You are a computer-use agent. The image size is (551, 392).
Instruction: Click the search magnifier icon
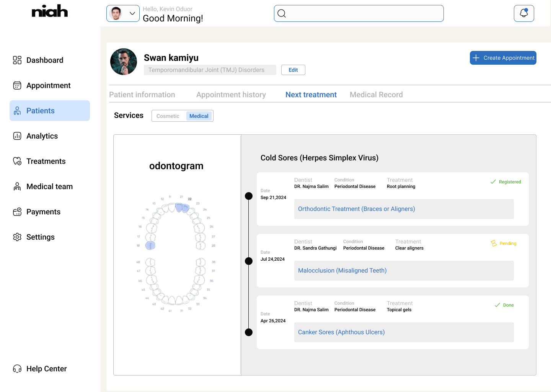[x=282, y=13]
